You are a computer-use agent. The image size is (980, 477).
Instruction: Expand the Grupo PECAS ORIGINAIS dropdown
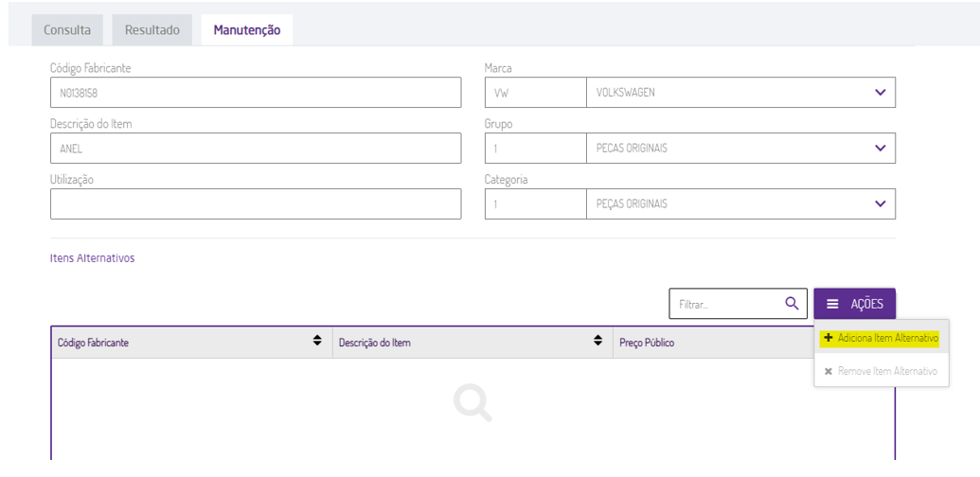click(881, 148)
